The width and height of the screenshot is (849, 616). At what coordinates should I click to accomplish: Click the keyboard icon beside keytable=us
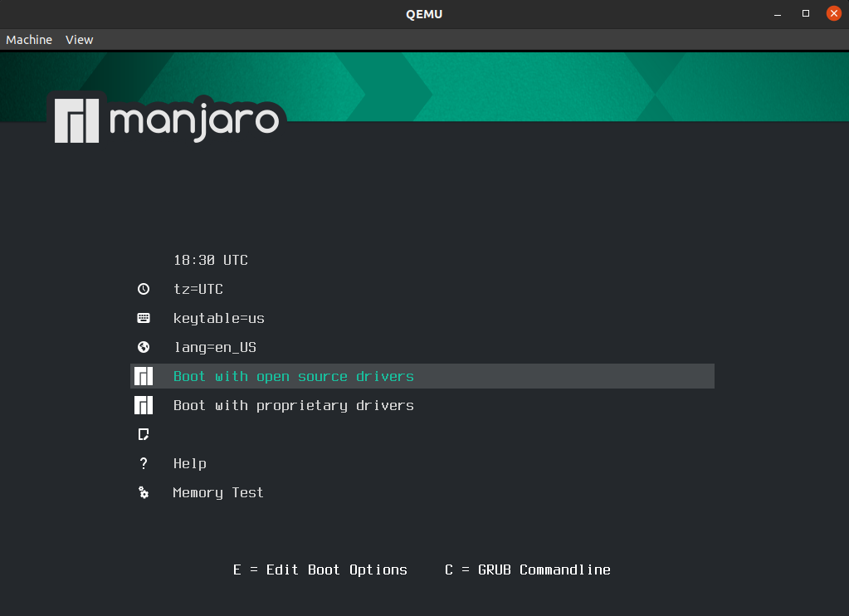(x=144, y=318)
